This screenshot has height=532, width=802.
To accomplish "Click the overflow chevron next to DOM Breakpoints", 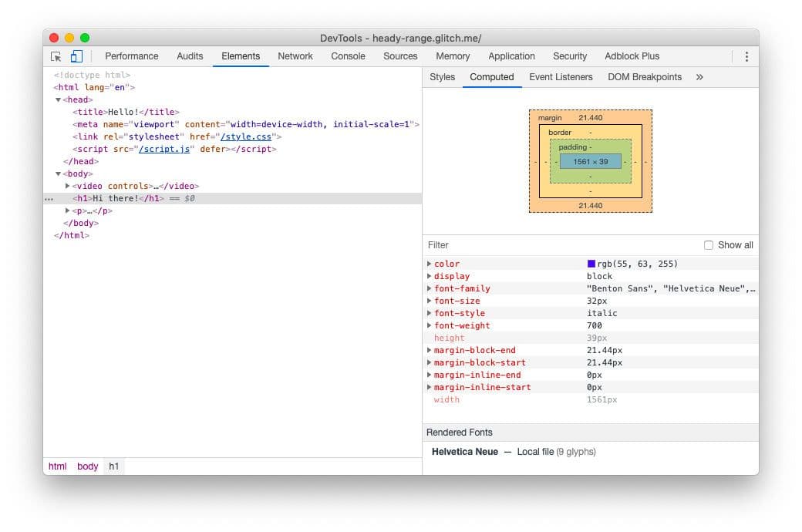I will point(699,77).
